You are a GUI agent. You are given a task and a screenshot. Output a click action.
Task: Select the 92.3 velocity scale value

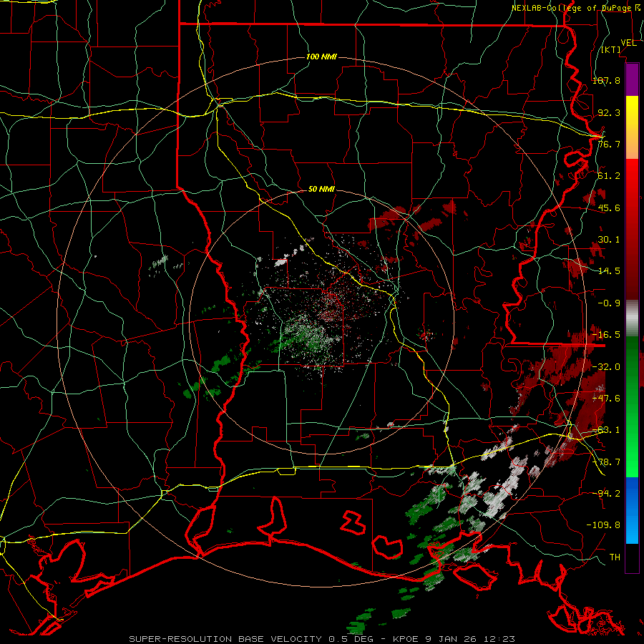coord(609,112)
